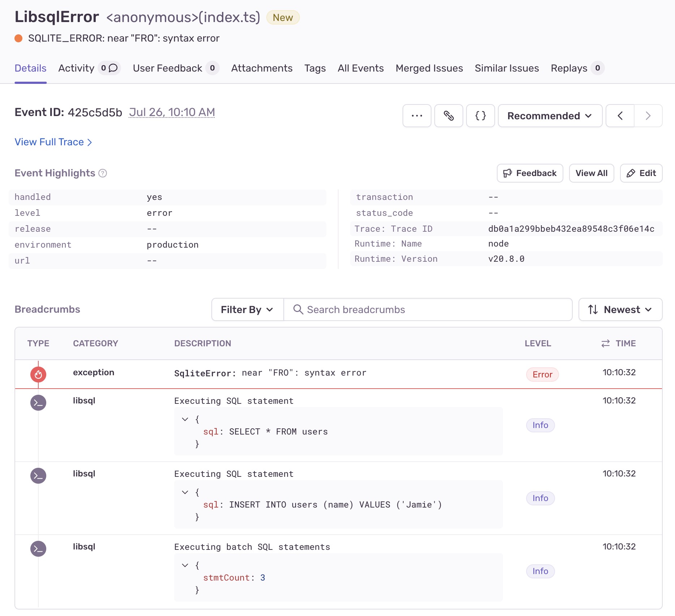Collapse the stmtCount JSON block
The height and width of the screenshot is (616, 675).
185,565
